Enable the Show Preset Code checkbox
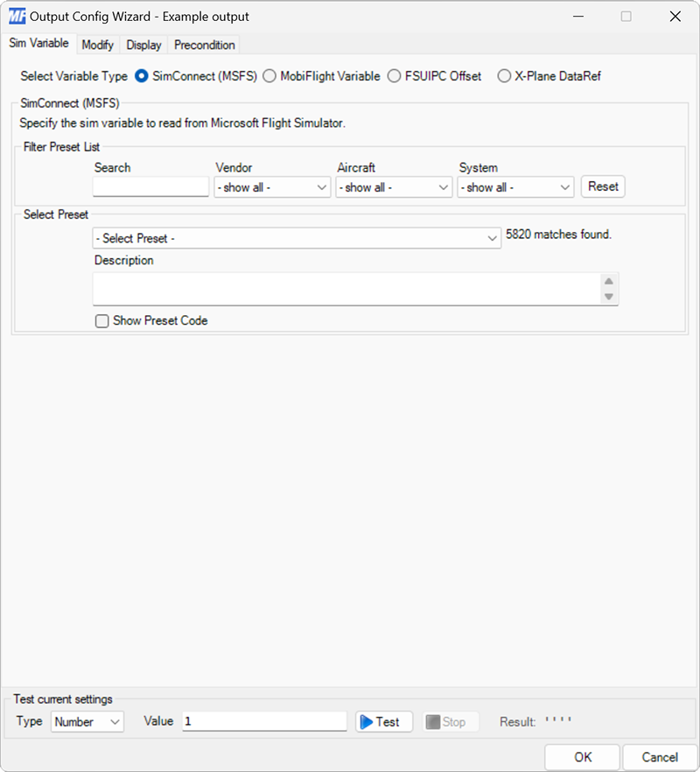 (101, 321)
